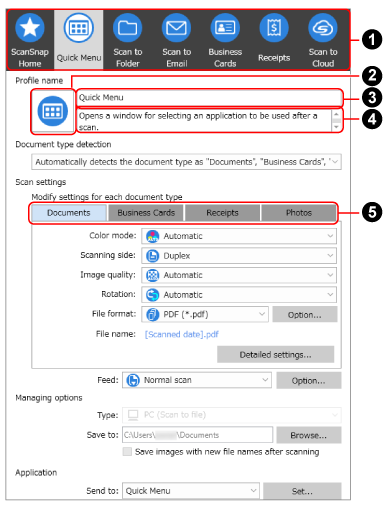This screenshot has width=384, height=508.
Task: Click the [Scanned date].pdf file name link
Action: 182,334
